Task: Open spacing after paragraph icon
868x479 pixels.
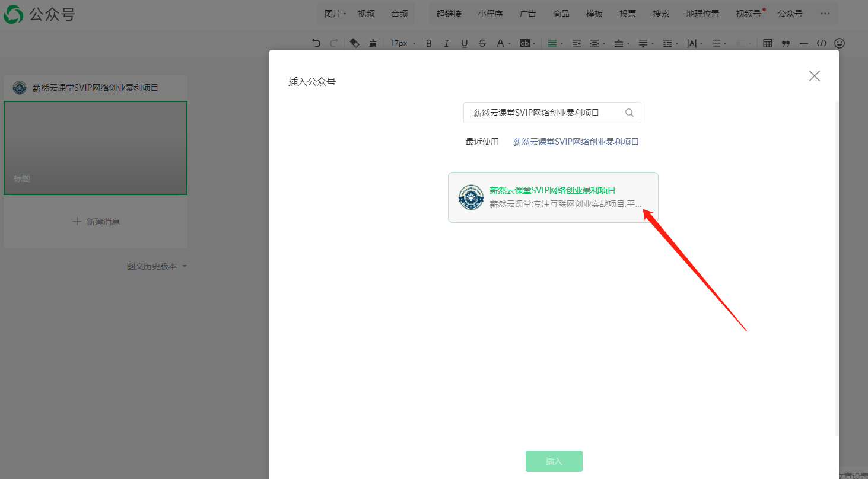Action: click(646, 43)
